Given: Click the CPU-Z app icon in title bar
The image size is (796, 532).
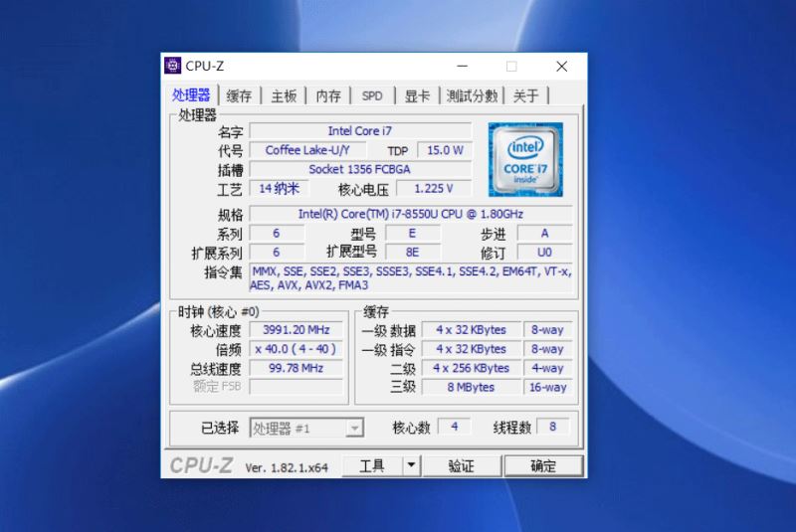Looking at the screenshot, I should tap(172, 66).
